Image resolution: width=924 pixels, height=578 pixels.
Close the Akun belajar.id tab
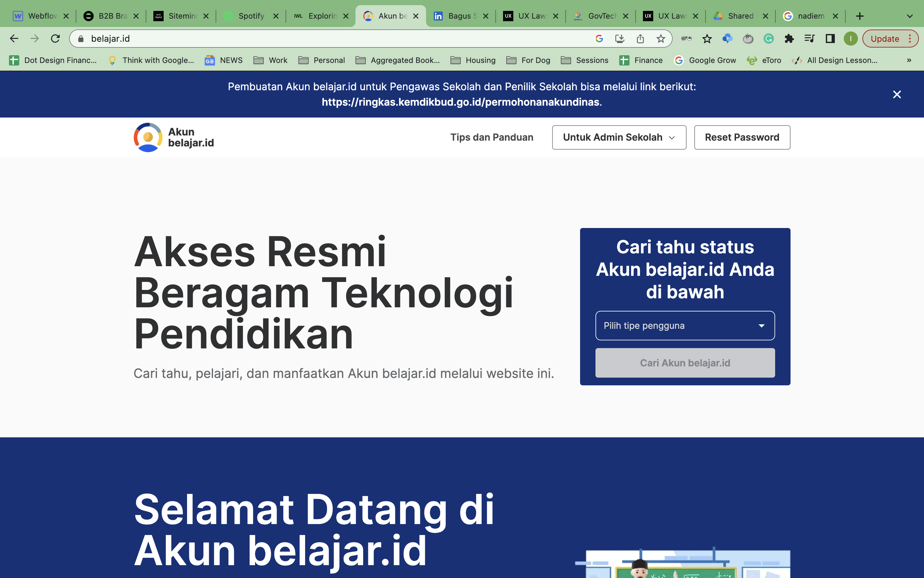pos(416,16)
